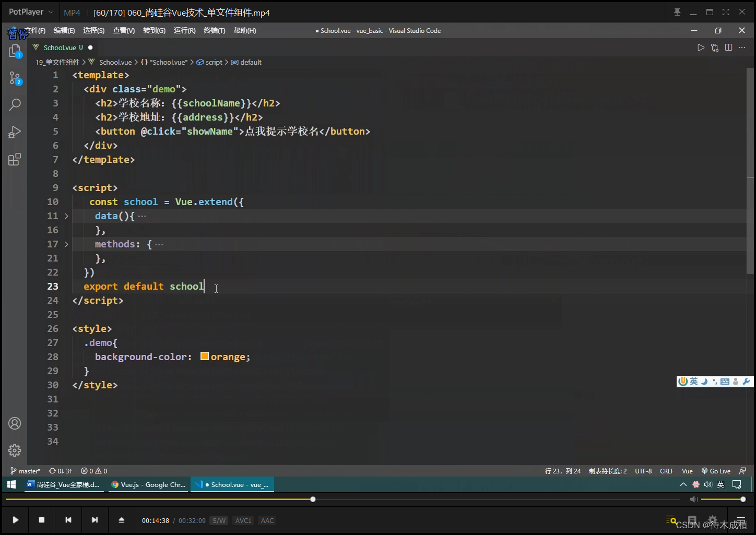756x535 pixels.
Task: Click the School.vue VS Code taskbar item
Action: 233,484
